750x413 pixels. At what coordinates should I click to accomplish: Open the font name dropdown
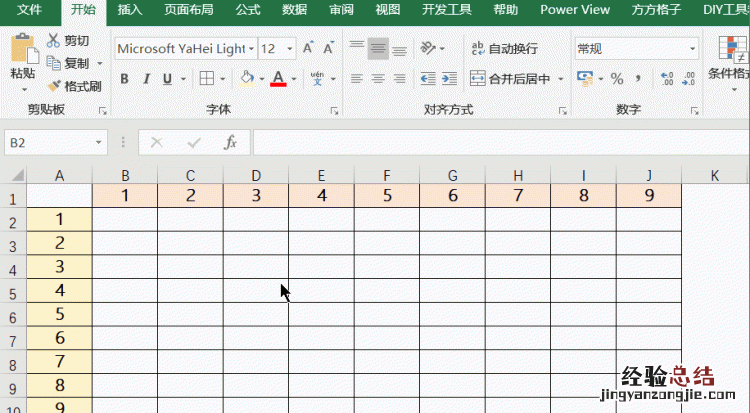pos(248,49)
